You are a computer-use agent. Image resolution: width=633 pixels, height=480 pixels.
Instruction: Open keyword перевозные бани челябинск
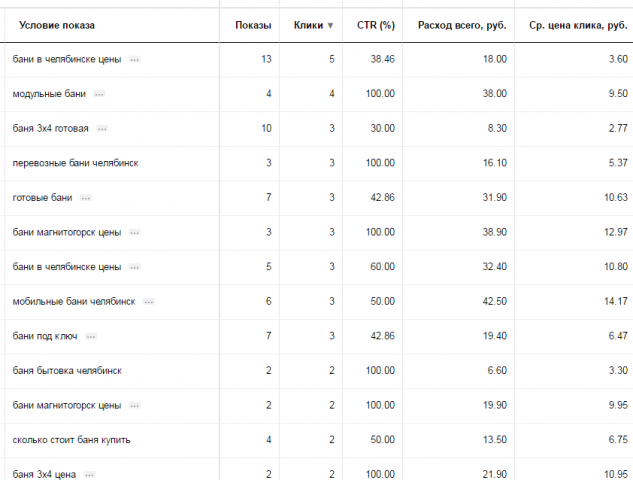point(75,163)
